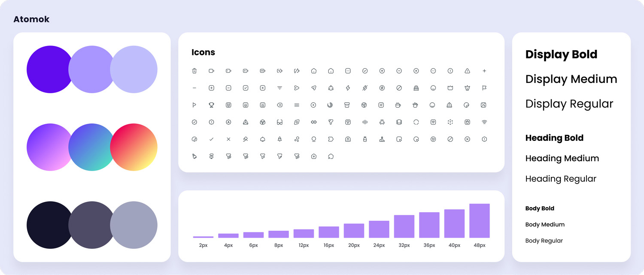Click the bottle icon
Viewport: 644px width, 275px height.
point(365,139)
